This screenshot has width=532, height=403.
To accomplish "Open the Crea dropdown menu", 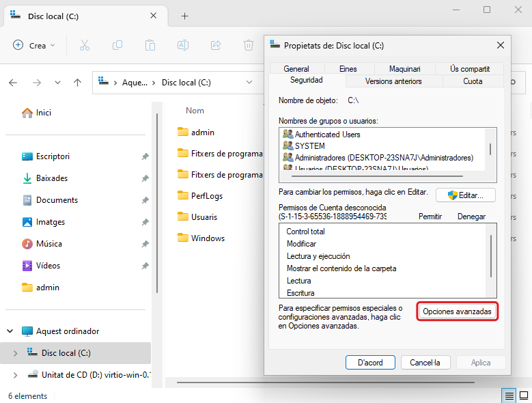I will tap(34, 45).
